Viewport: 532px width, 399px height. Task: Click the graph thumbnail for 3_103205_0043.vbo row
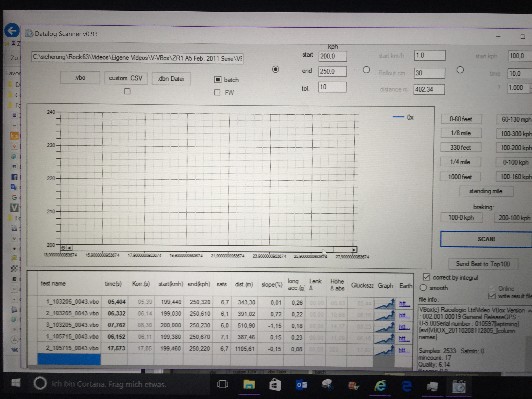pos(385,327)
